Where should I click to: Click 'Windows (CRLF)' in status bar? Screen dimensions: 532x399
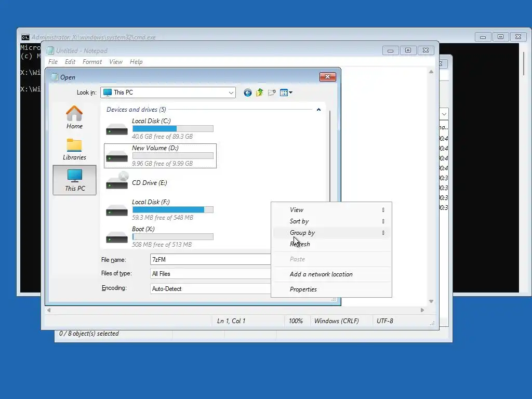coord(337,321)
